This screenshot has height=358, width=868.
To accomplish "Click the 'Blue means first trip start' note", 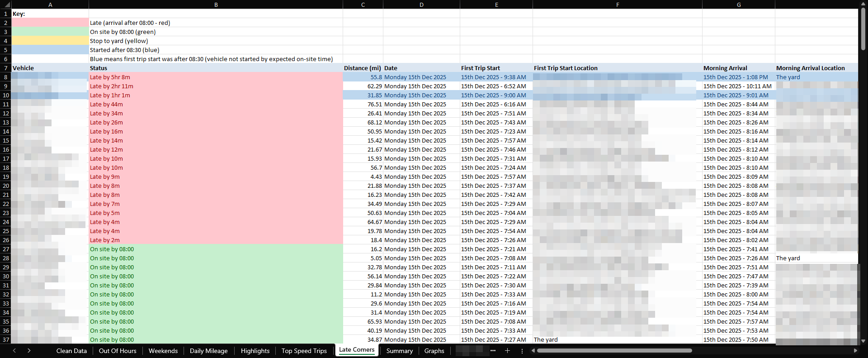I will click(211, 59).
